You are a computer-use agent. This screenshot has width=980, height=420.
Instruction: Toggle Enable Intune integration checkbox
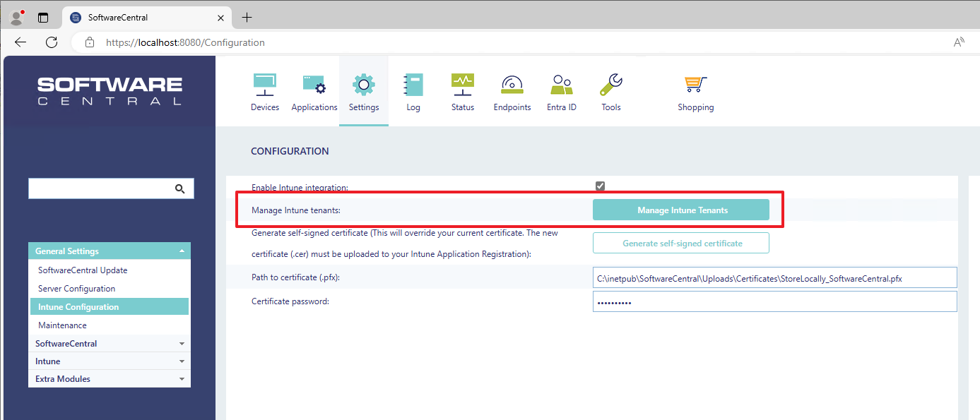[x=600, y=186]
